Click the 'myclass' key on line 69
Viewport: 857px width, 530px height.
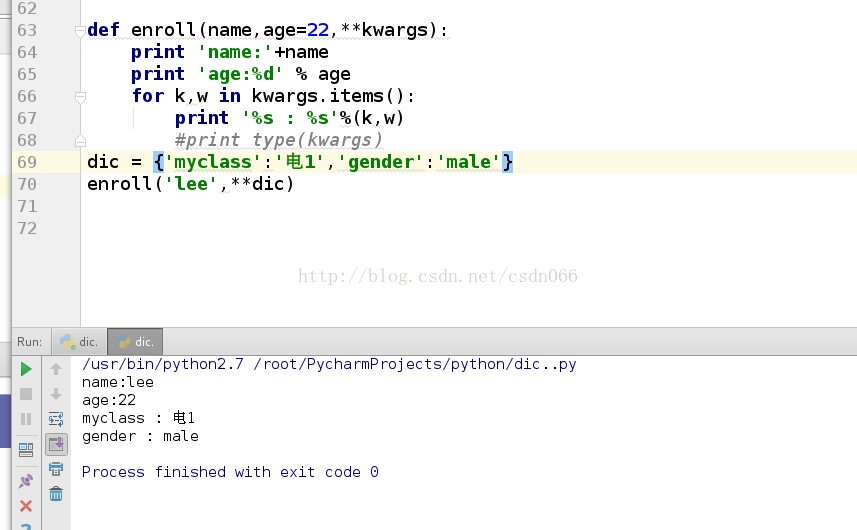[213, 162]
